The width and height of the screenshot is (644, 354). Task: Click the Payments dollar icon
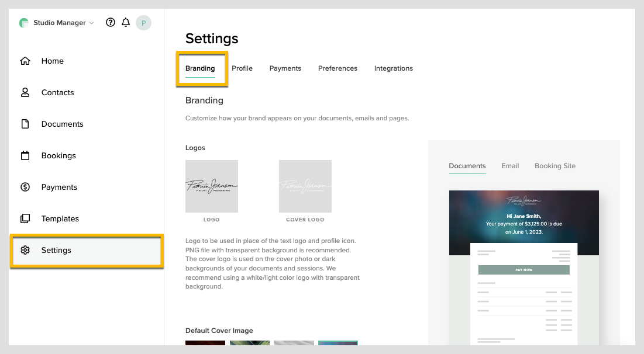point(25,187)
